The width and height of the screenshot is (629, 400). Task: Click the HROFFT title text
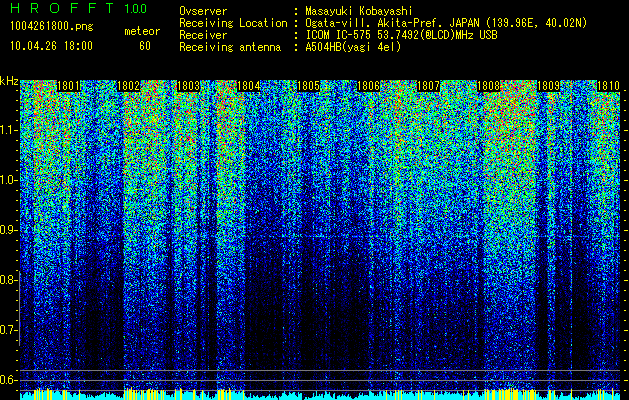click(62, 8)
